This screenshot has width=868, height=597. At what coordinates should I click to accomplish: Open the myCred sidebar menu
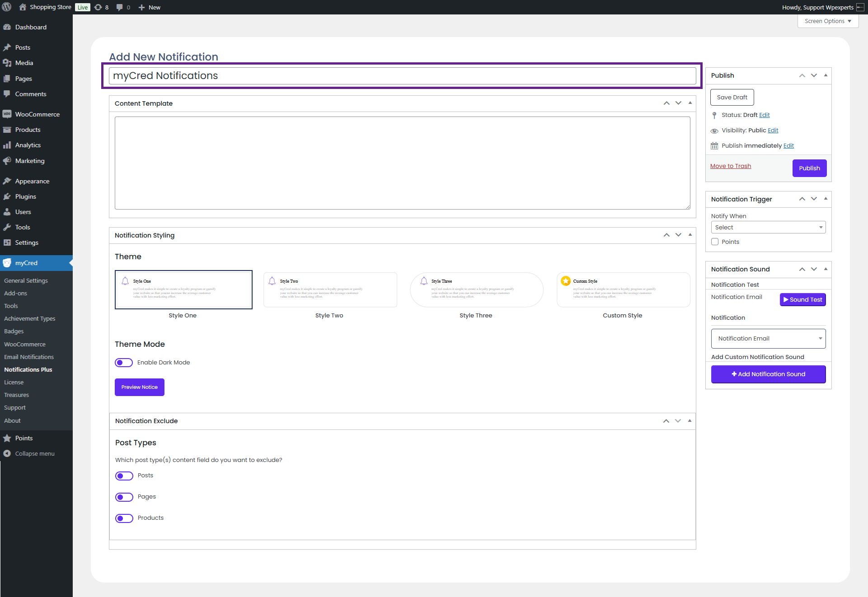point(26,263)
